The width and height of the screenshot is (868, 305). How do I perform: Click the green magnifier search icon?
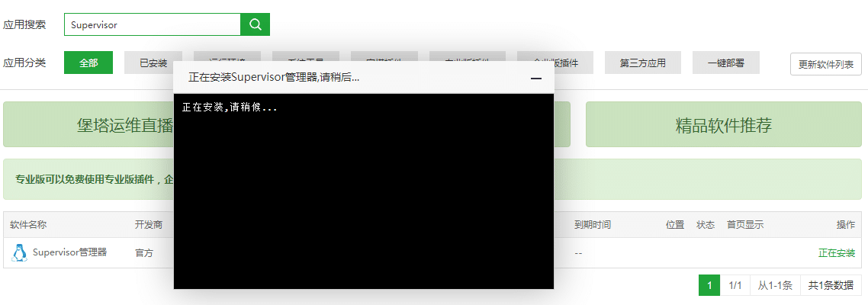click(255, 24)
